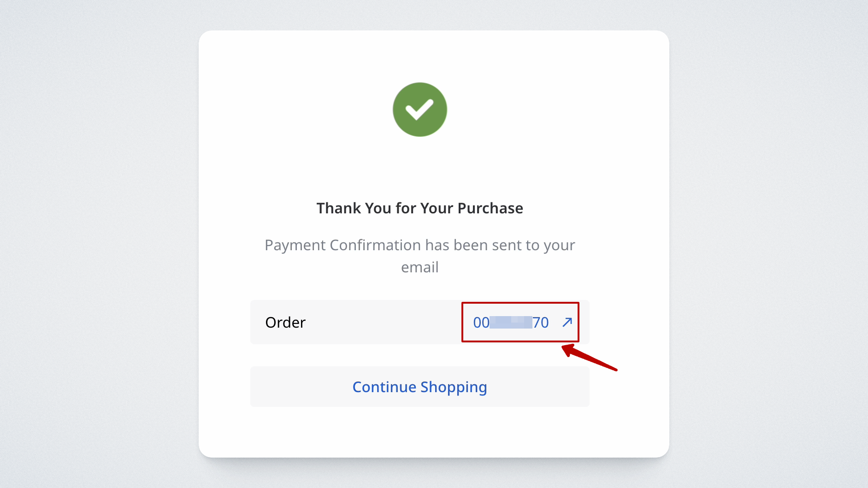Click the word "email" in confirmation message

(419, 267)
